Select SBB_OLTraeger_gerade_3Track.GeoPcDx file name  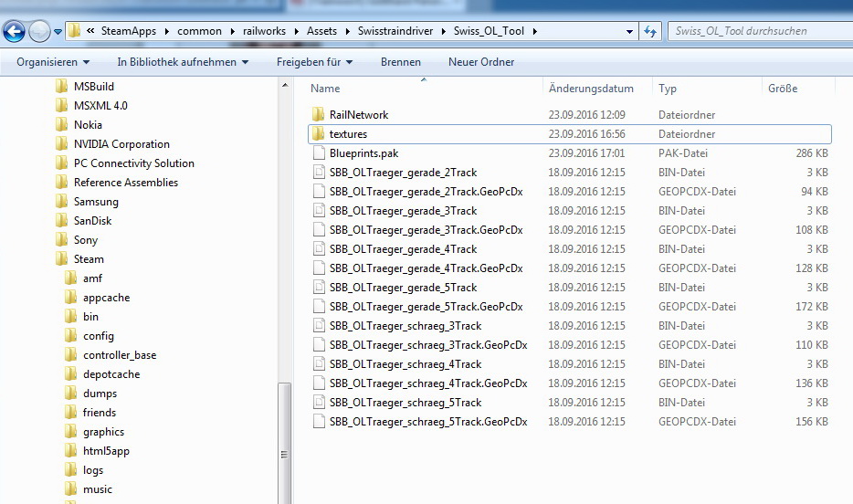(426, 230)
